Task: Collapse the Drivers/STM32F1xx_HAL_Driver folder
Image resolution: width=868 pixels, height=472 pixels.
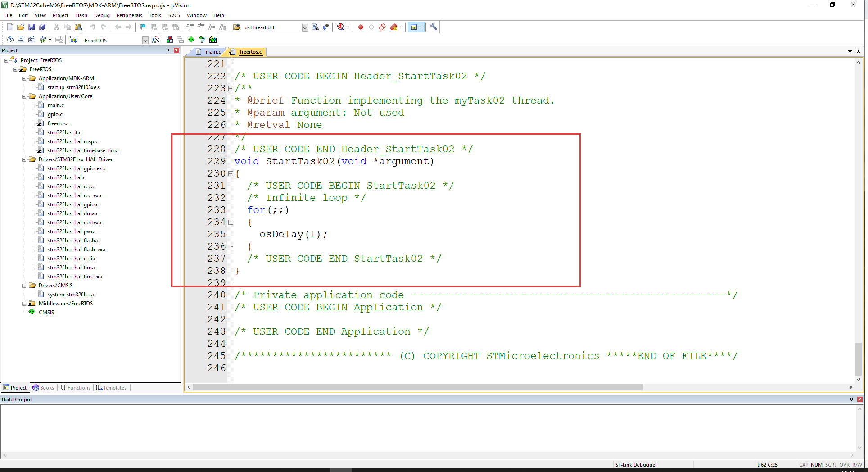Action: [x=24, y=159]
